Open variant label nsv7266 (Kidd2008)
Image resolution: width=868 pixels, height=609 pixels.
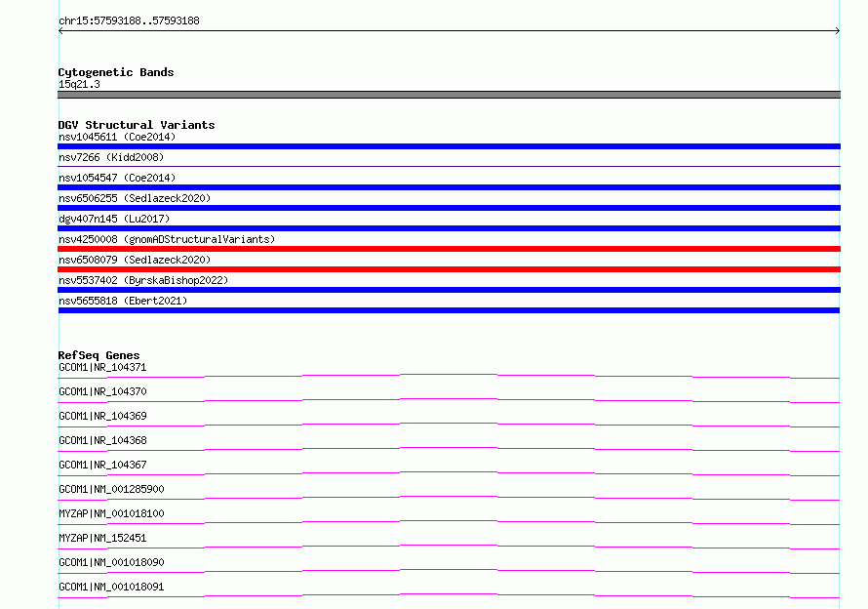111,157
